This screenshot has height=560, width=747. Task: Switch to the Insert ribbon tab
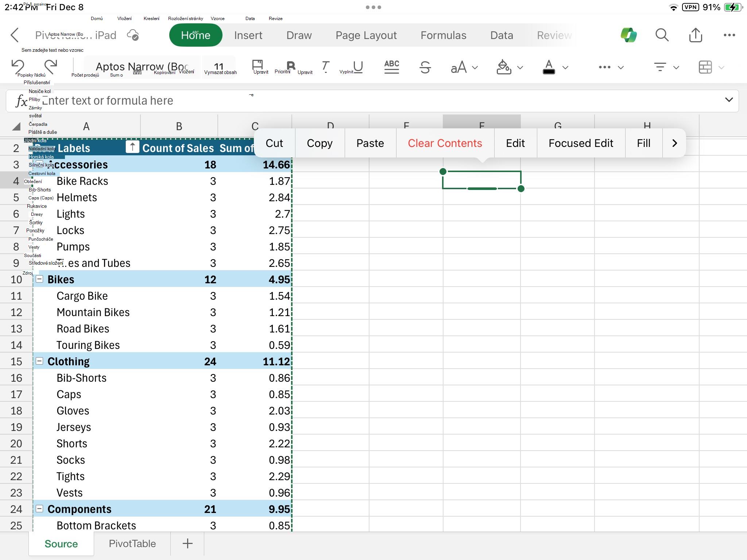click(x=248, y=35)
